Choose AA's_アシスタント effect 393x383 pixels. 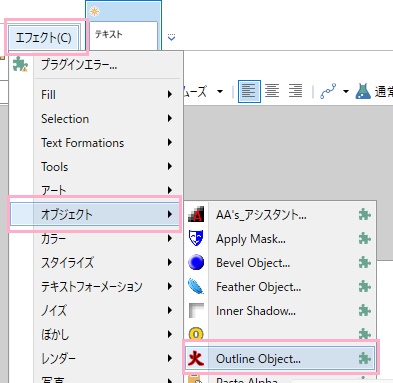pyautogui.click(x=280, y=215)
